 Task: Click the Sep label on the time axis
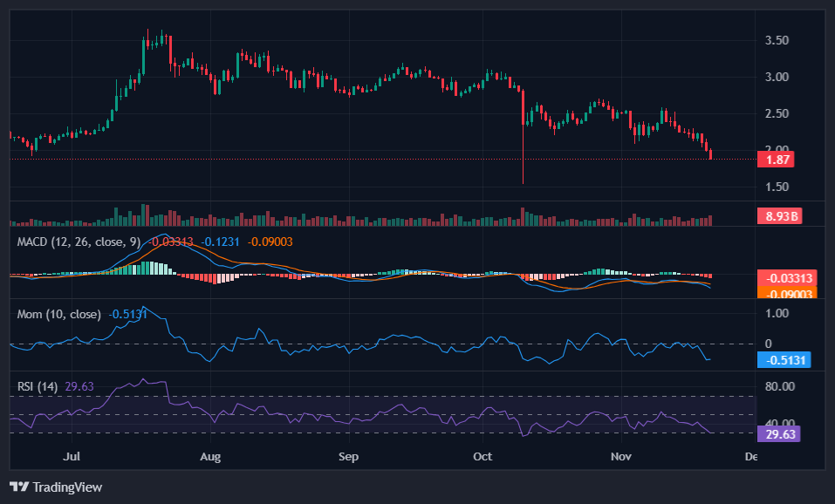pos(348,456)
